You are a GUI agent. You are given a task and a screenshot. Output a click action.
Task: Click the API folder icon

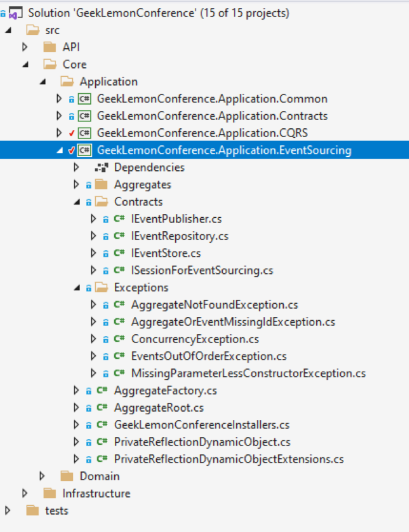click(50, 47)
